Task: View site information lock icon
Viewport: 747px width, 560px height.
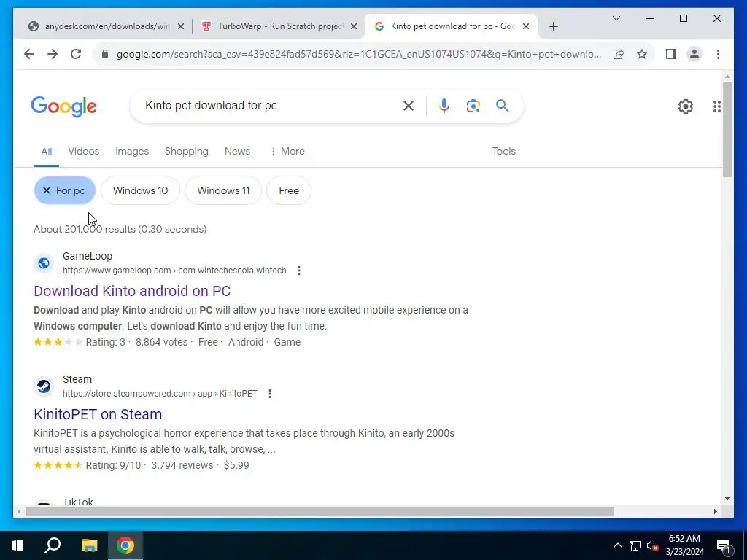Action: (105, 54)
